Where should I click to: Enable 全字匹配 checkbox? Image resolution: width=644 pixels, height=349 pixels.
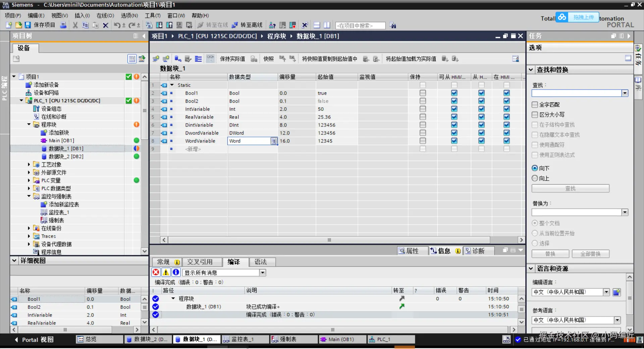pos(535,105)
